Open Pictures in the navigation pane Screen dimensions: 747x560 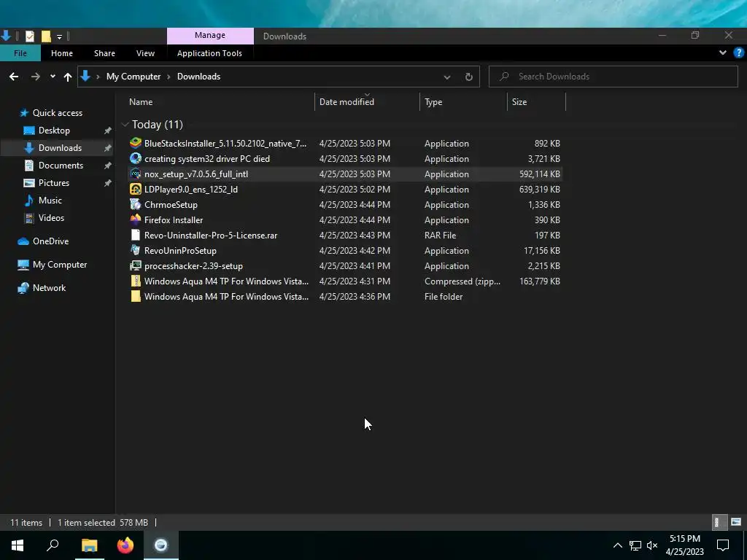pyautogui.click(x=54, y=183)
